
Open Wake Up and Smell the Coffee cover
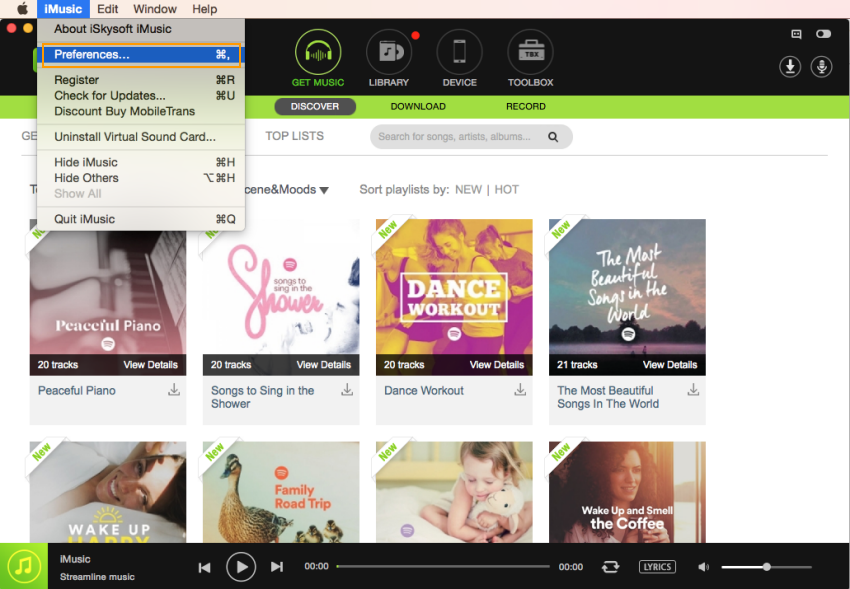pos(627,492)
